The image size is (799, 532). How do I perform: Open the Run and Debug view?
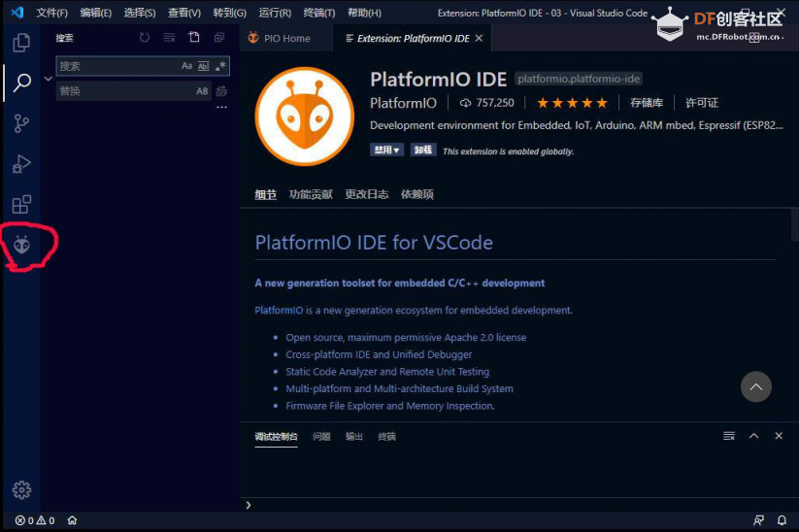pos(21,163)
